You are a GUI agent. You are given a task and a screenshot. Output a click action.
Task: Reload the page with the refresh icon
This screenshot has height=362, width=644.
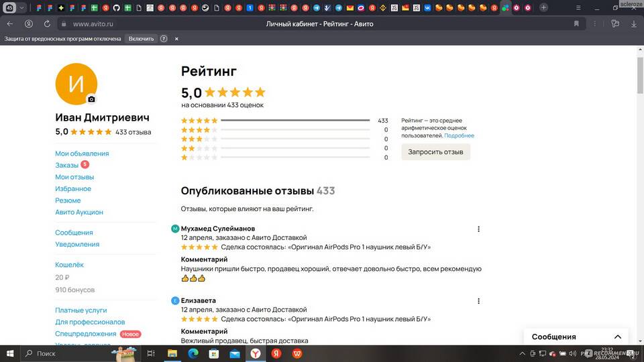point(46,23)
